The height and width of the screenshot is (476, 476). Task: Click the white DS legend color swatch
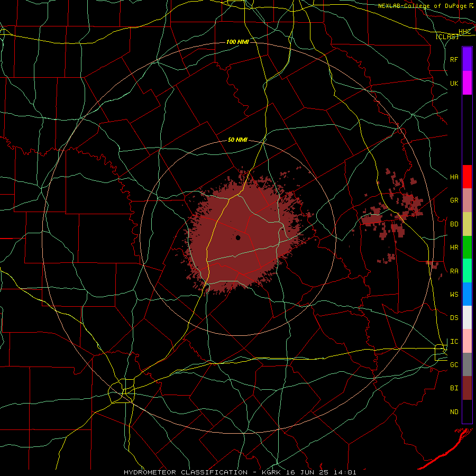tap(467, 317)
